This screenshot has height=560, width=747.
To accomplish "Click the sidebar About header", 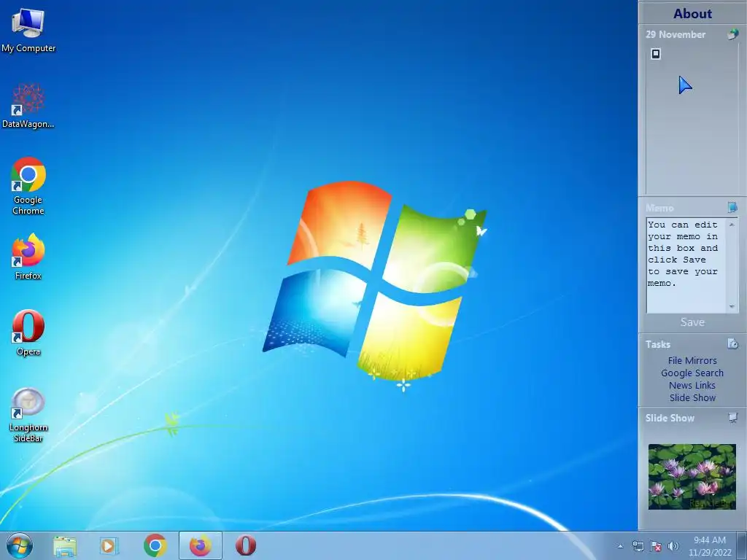I will tap(692, 13).
